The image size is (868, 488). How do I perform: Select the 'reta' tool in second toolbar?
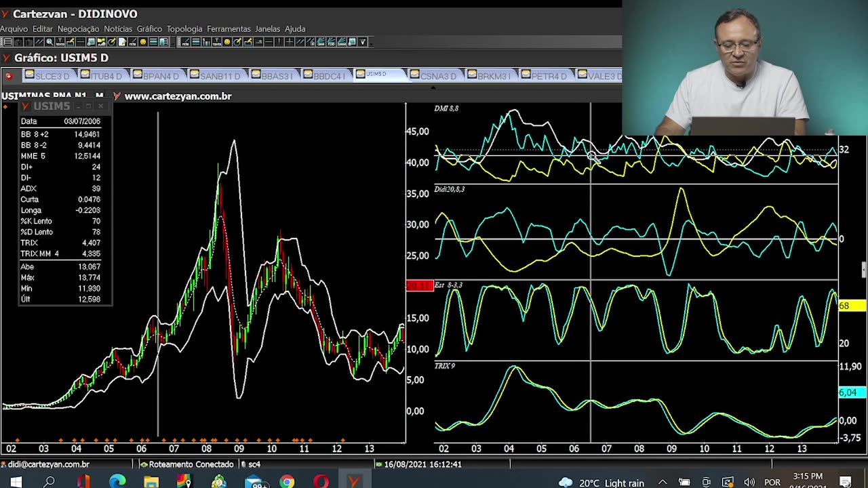[186, 42]
